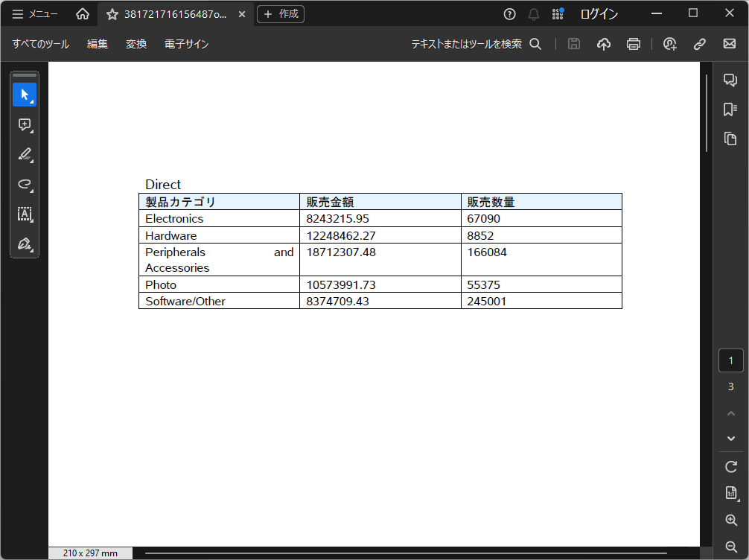Go to next page down chevron
The width and height of the screenshot is (749, 560).
coord(731,438)
